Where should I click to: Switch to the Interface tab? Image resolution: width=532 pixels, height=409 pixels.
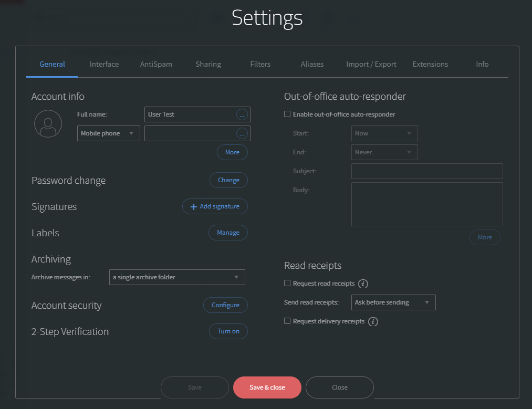[x=104, y=64]
